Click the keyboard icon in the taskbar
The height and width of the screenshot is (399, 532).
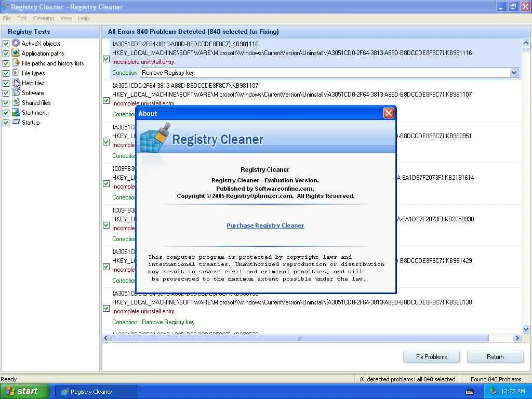coord(470,392)
